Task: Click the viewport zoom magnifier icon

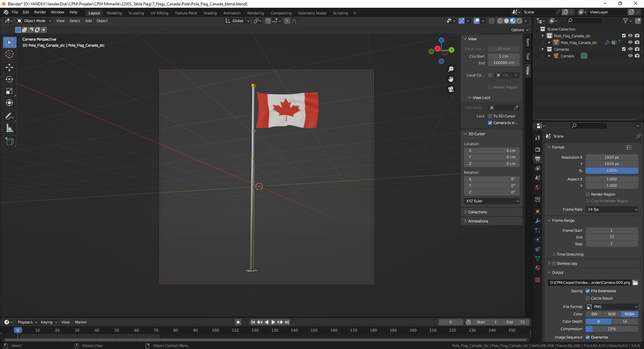Action: pyautogui.click(x=451, y=69)
